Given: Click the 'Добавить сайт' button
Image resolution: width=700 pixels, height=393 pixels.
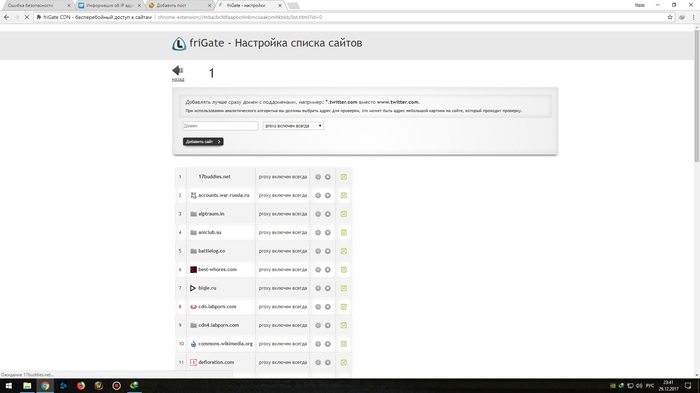Looking at the screenshot, I should [203, 142].
